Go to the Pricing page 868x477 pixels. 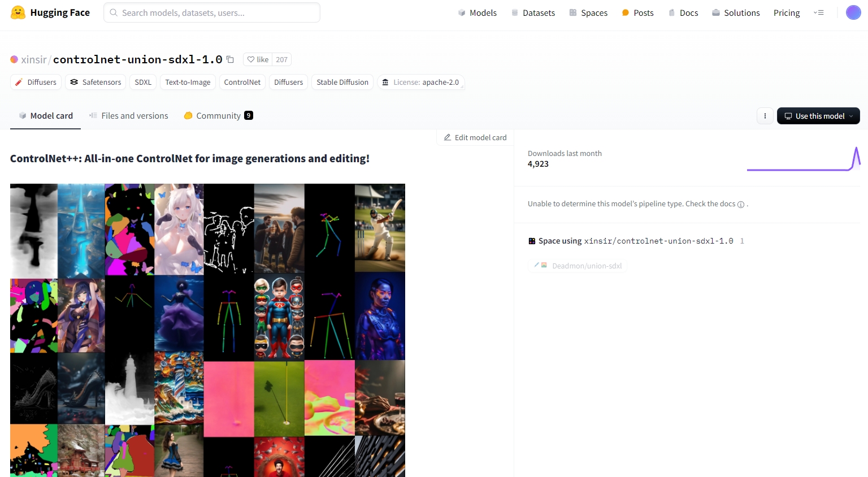787,12
